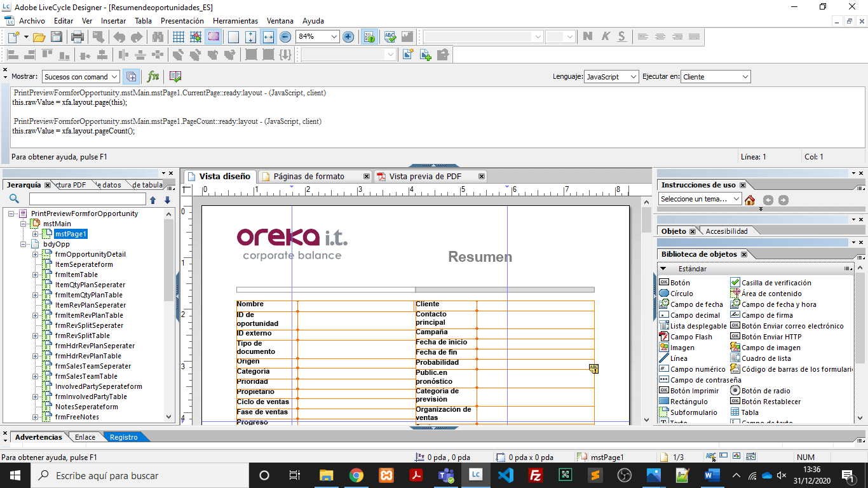Click the Save diskette toolbar icon
Image resolution: width=868 pixels, height=488 pixels.
(x=57, y=37)
